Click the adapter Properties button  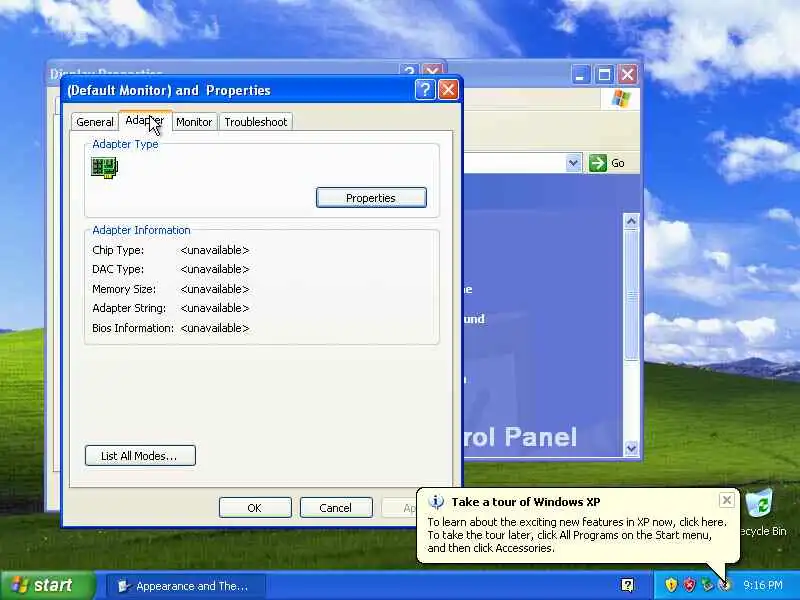point(371,197)
